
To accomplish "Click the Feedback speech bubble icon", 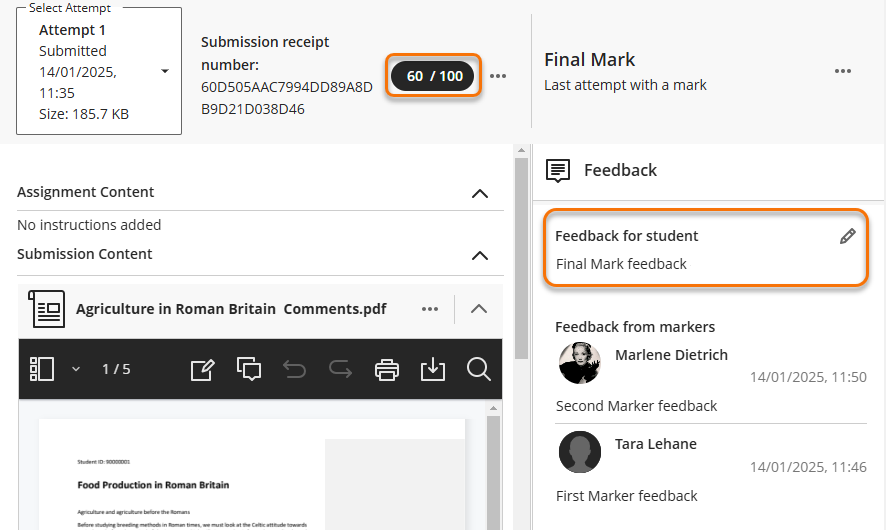I will (x=558, y=170).
